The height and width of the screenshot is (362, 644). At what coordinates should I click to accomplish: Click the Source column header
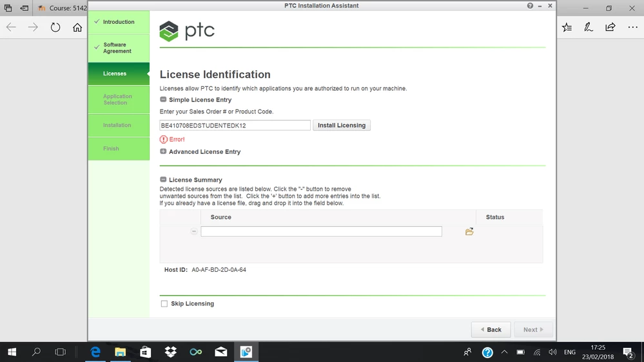click(x=221, y=217)
